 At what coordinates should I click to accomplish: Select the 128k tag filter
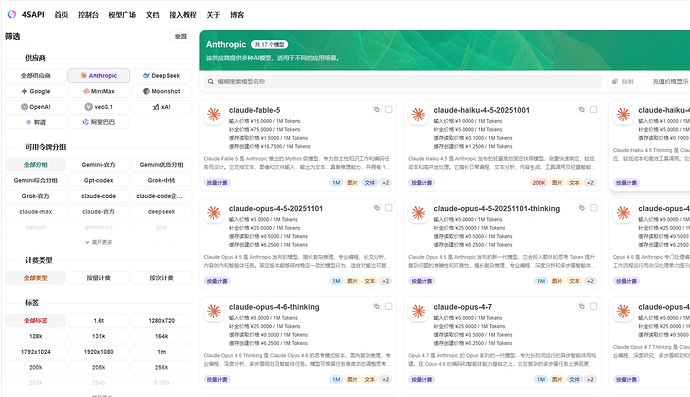point(36,336)
